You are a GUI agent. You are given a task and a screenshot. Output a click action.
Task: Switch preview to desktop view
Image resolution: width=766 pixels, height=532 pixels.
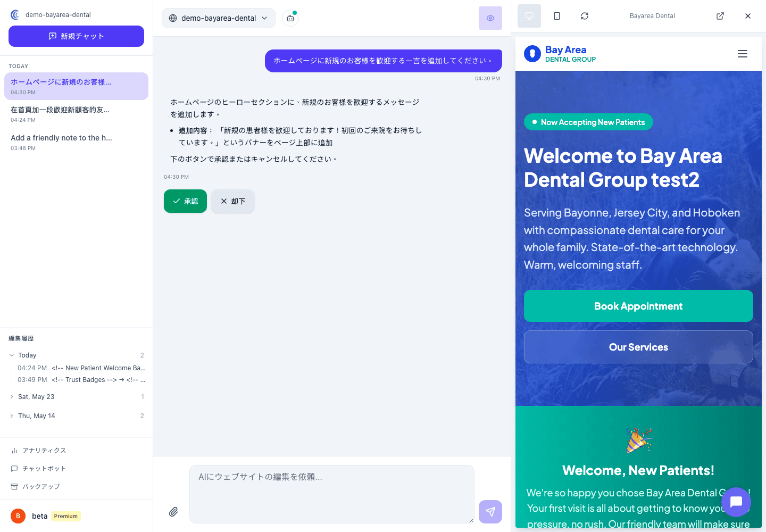coord(529,16)
